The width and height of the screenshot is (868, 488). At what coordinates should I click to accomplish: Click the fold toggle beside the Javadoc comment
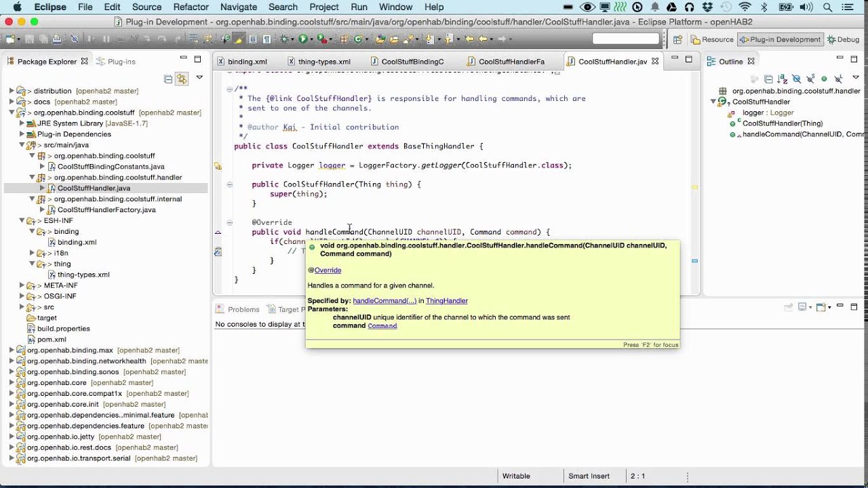(x=229, y=89)
